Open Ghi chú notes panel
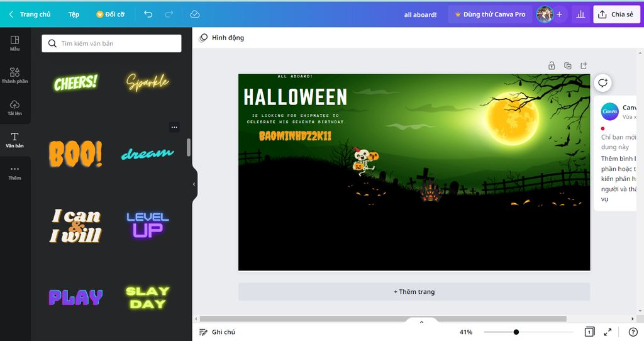Viewport: 644px width, 341px height. click(x=217, y=332)
